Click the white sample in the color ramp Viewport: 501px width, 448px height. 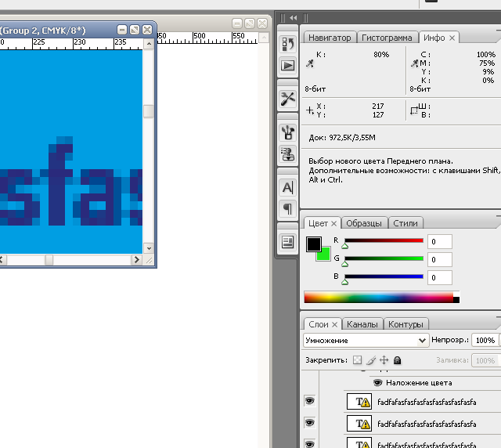456,294
